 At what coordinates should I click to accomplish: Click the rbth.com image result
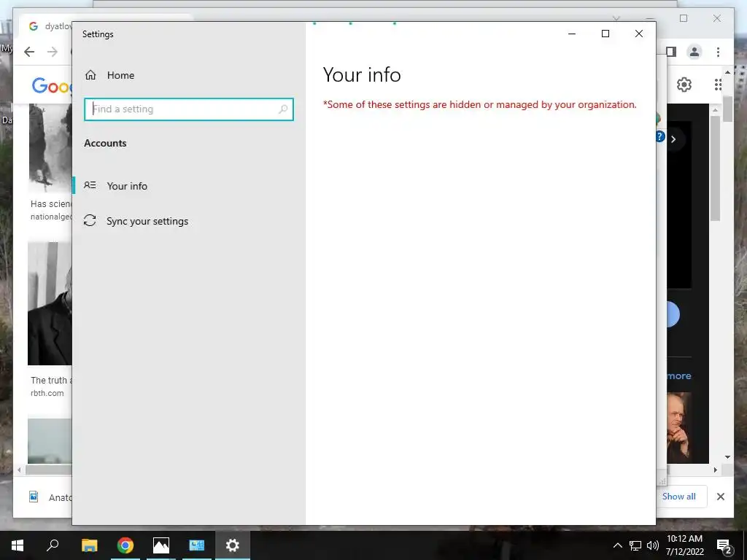click(x=50, y=303)
